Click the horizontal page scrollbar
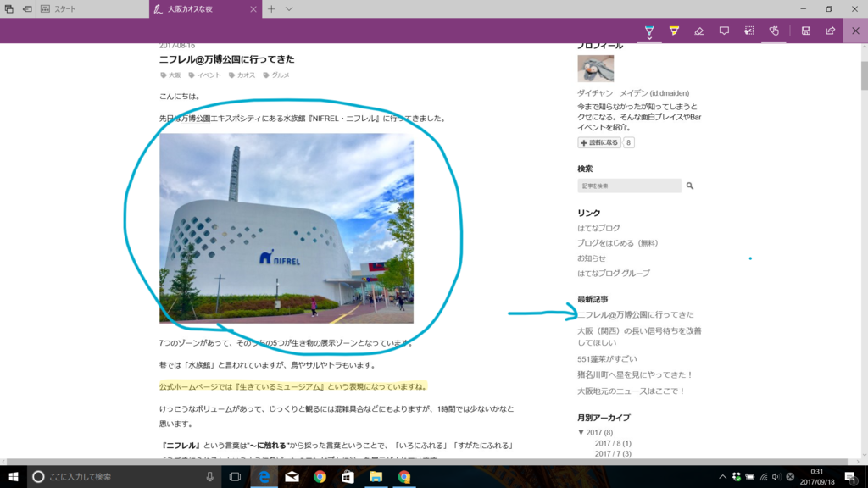868x488 pixels. coord(430,462)
